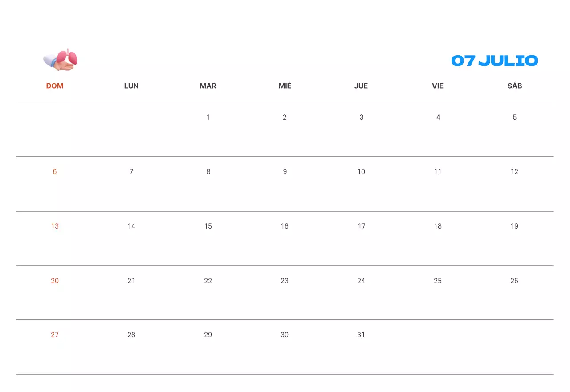Select Sunday the 6th

(x=55, y=172)
